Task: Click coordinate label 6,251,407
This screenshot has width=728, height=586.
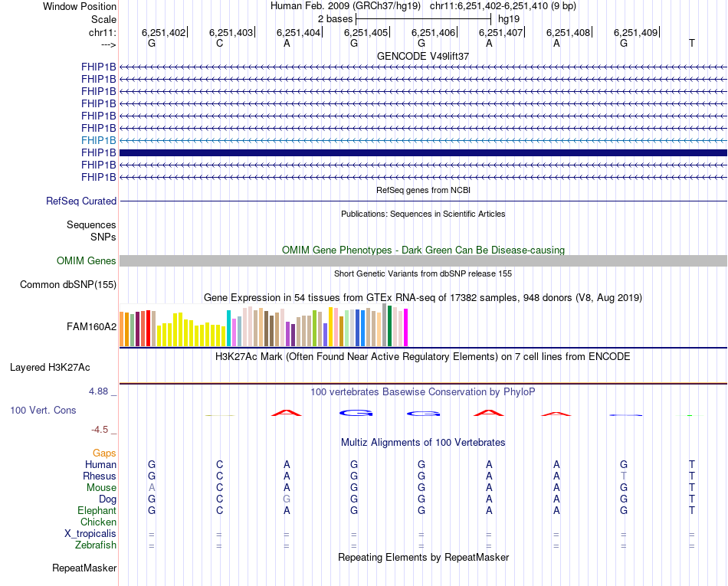Action: coord(500,32)
